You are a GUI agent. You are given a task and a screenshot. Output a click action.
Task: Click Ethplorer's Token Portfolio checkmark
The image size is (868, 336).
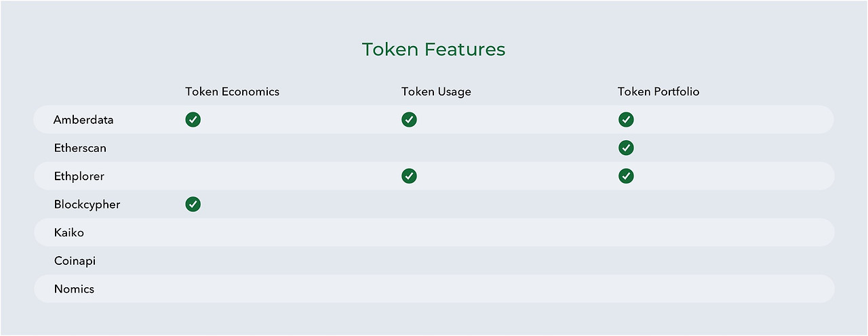pyautogui.click(x=626, y=176)
